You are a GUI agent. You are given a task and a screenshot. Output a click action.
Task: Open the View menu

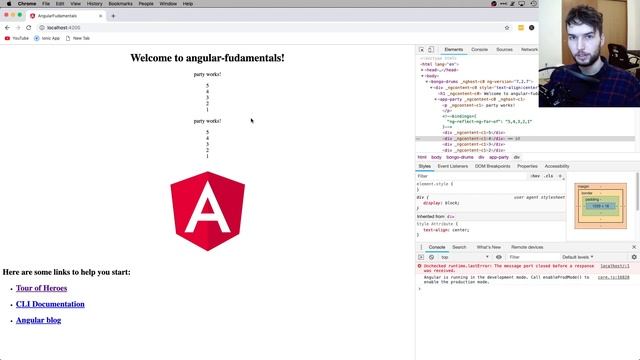coord(75,4)
